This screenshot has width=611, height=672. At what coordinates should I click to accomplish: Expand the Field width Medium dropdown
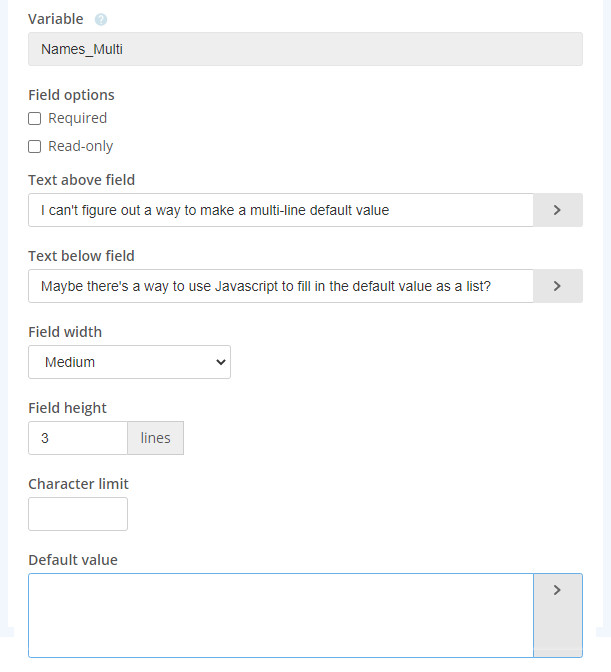click(x=130, y=362)
